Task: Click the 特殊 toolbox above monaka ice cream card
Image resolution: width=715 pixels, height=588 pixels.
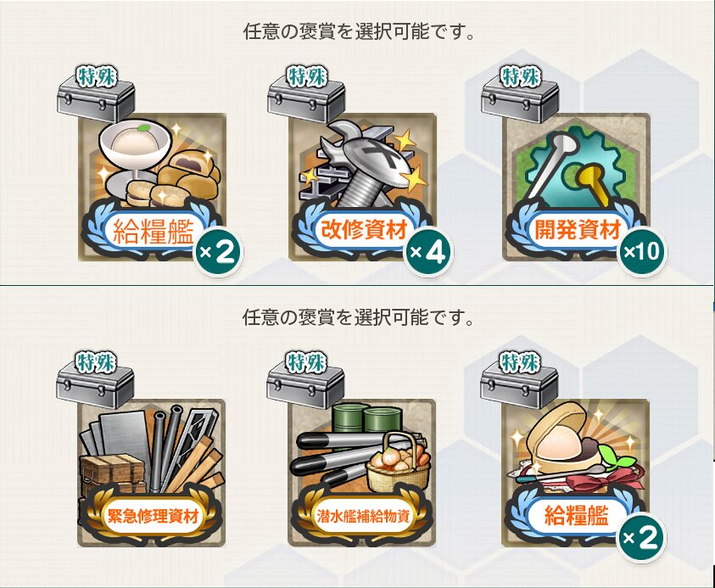Action: coord(519,380)
